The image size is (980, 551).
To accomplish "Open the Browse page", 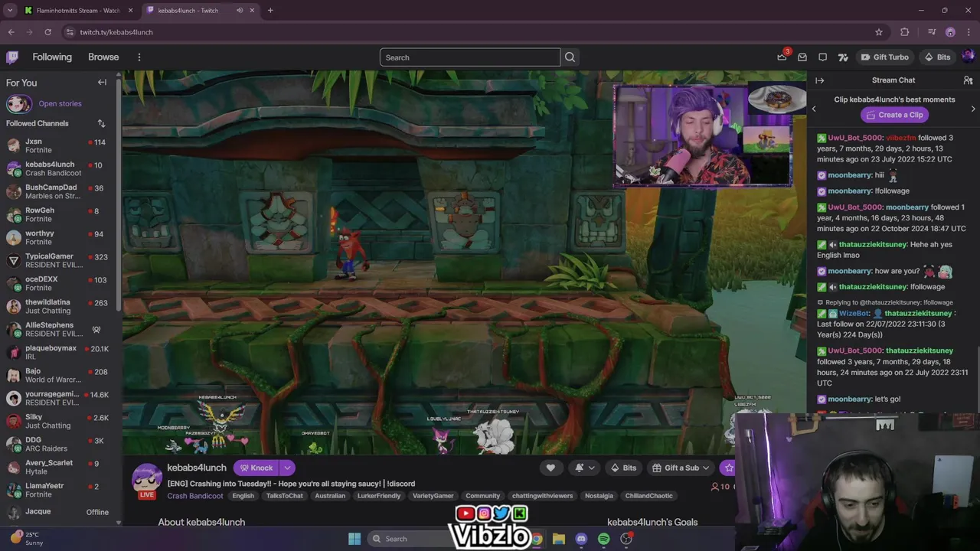I will (103, 57).
